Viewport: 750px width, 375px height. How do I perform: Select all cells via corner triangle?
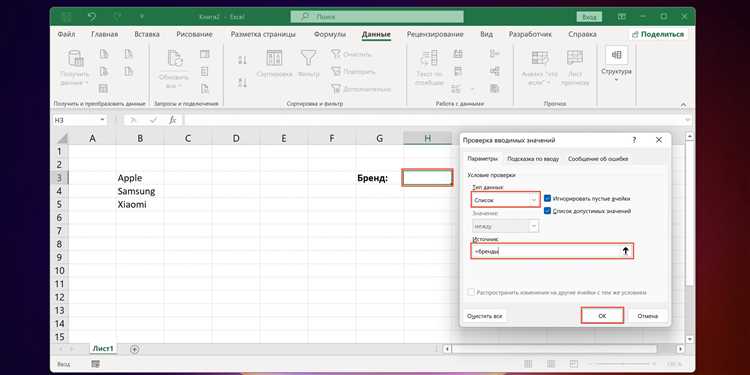pyautogui.click(x=62, y=139)
